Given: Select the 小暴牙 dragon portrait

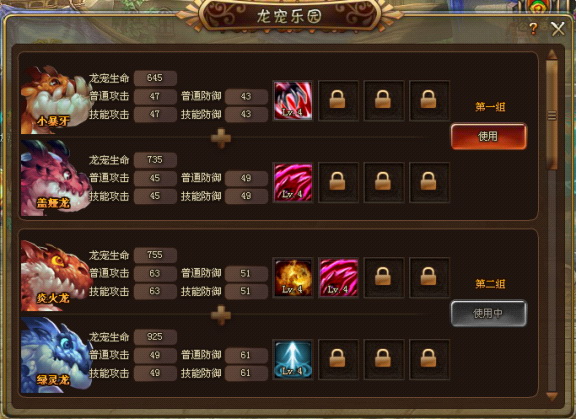Looking at the screenshot, I should pos(54,99).
